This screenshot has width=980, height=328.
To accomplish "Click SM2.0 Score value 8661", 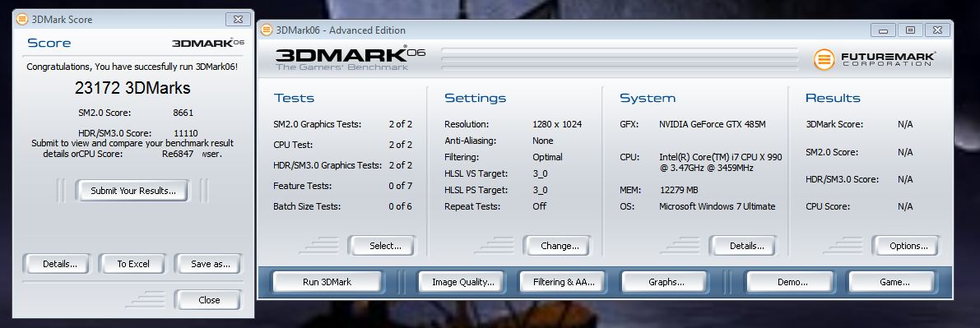I will (x=183, y=113).
